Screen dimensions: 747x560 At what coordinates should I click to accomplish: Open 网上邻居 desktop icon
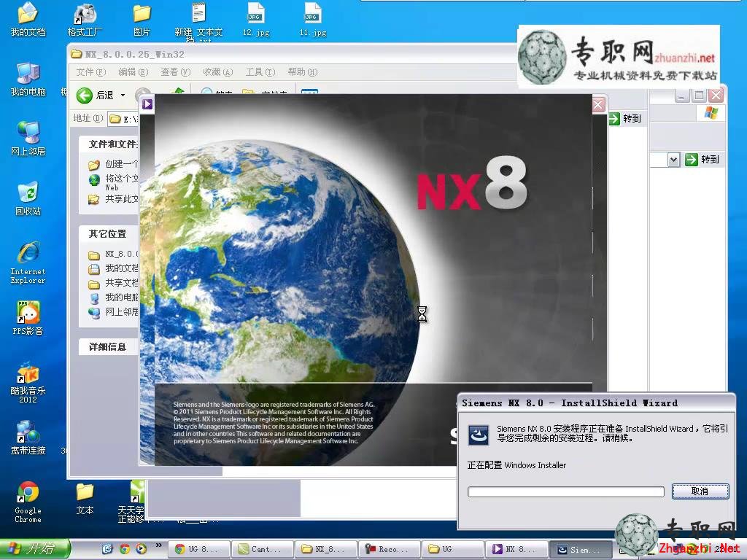pyautogui.click(x=28, y=139)
